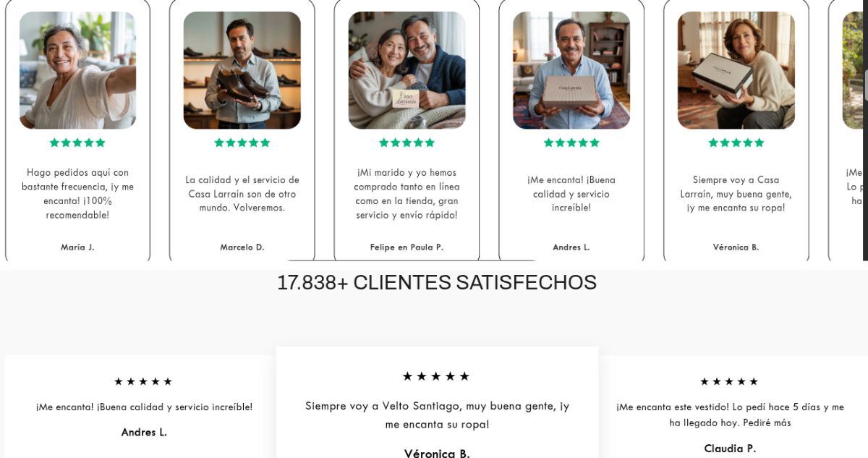This screenshot has width=868, height=458.
Task: Click black stars above Andres L.'s testimonial
Action: point(143,381)
